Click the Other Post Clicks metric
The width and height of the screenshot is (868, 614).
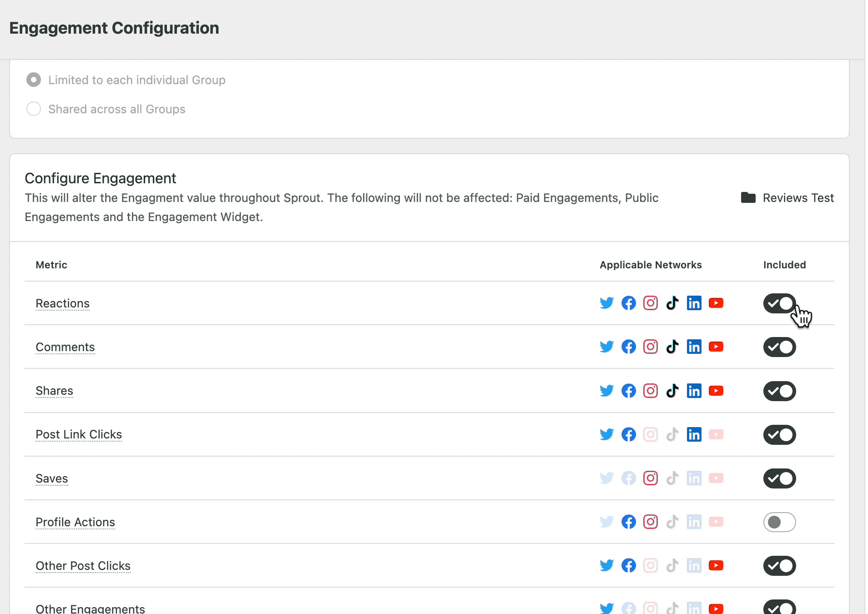tap(83, 566)
